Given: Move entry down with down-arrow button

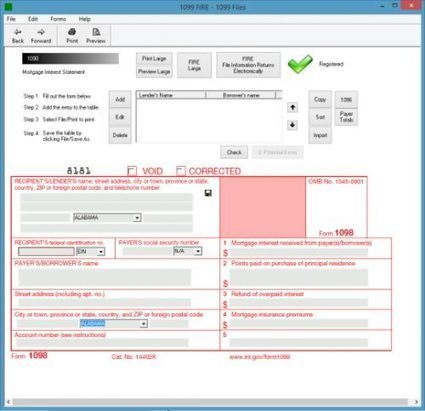Looking at the screenshot, I should tap(292, 125).
